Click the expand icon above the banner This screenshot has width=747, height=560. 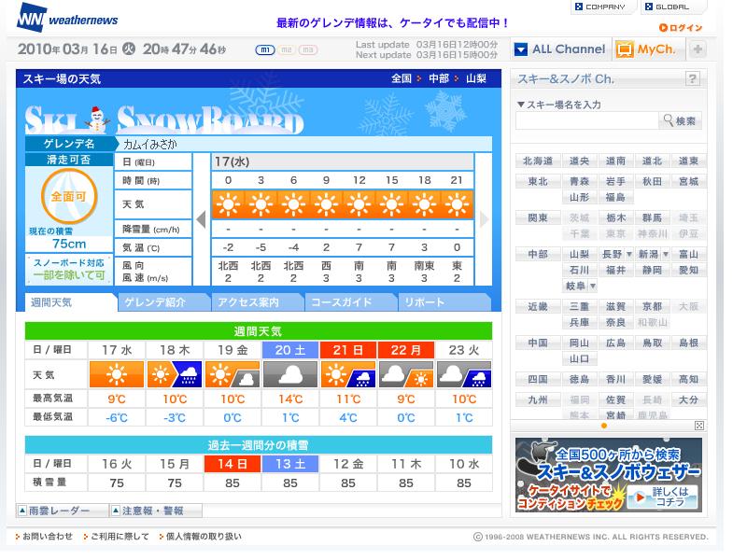pyautogui.click(x=698, y=426)
